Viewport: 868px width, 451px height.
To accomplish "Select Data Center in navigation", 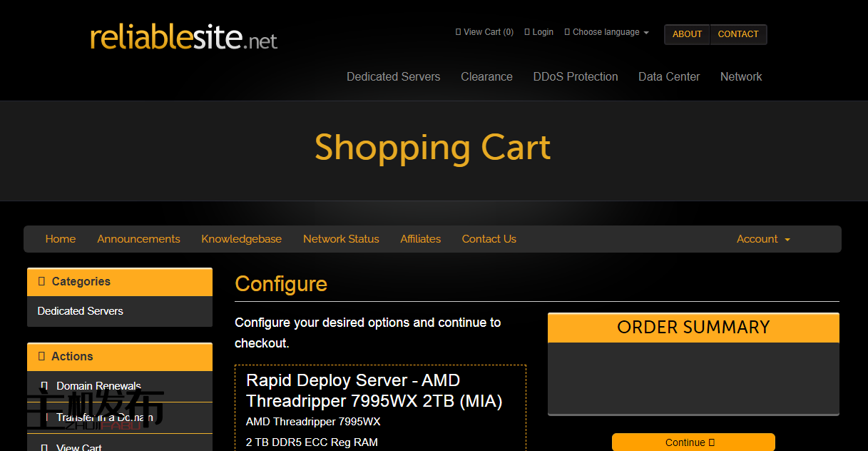I will coord(668,76).
